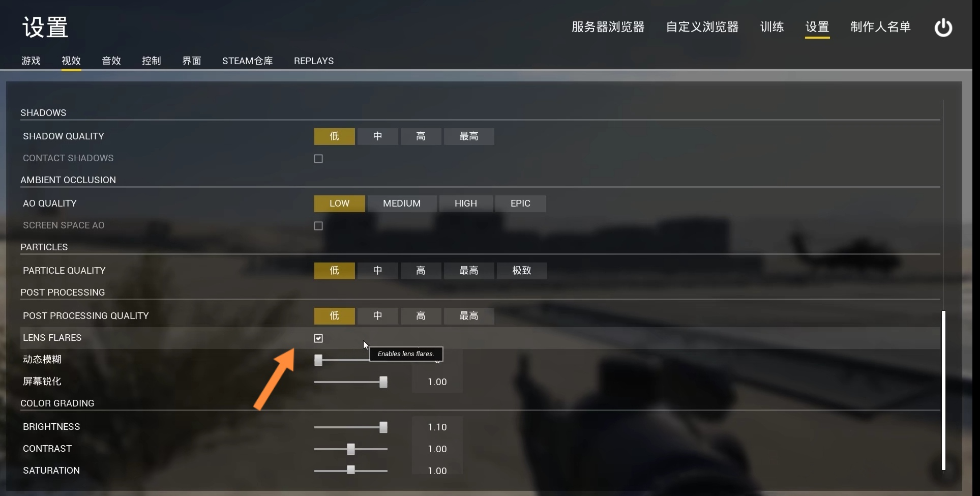Set Post Processing Quality to 中
The width and height of the screenshot is (980, 496).
coord(377,316)
